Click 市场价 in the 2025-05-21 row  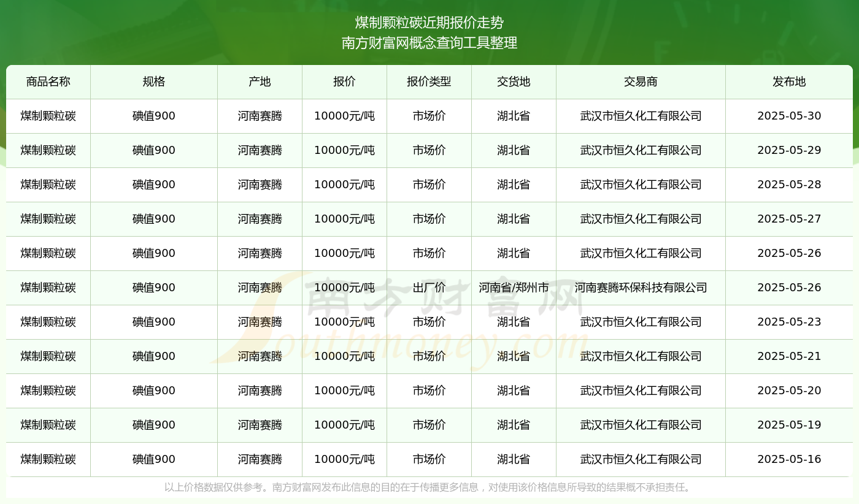click(429, 356)
